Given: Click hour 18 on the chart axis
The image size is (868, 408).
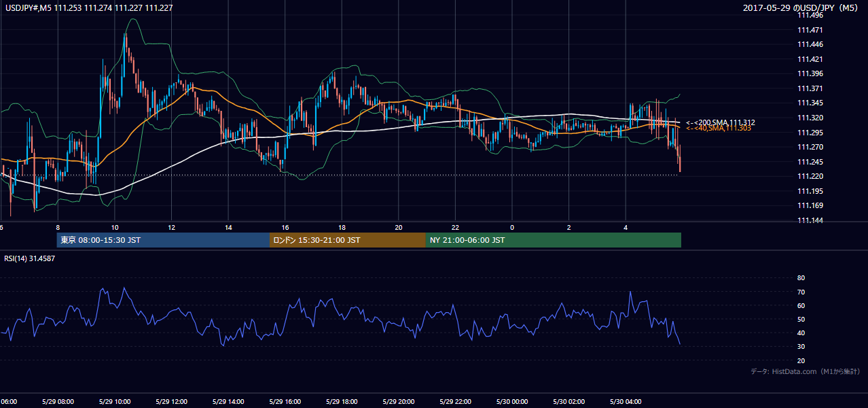Looking at the screenshot, I should click(x=342, y=227).
